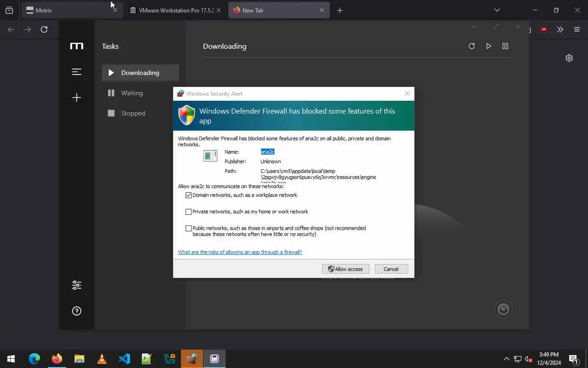588x368 pixels.
Task: Open a new browser tab with plus
Action: coord(340,10)
